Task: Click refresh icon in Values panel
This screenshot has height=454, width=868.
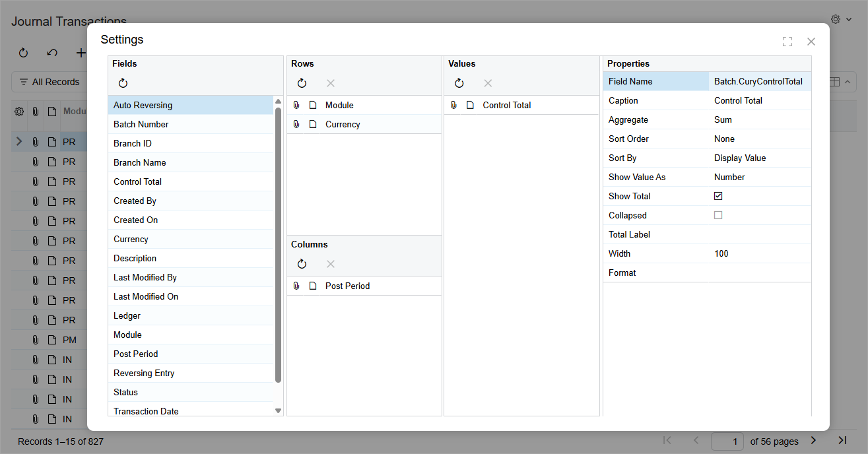Action: coord(459,83)
